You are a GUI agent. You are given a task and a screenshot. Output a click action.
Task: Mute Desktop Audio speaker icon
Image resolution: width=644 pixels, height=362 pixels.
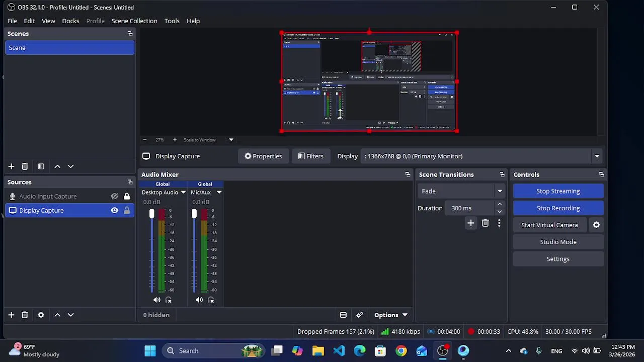[157, 300]
